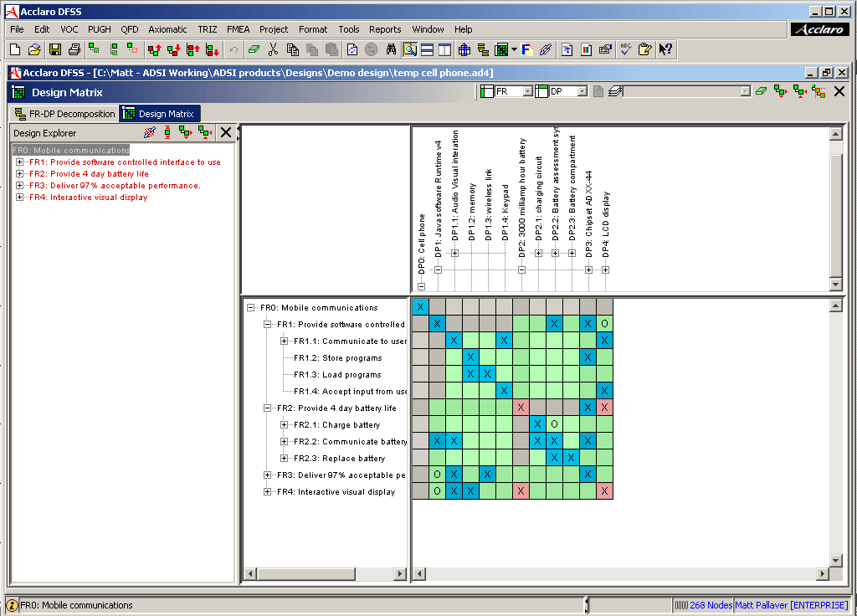857x616 pixels.
Task: Click the matrix vertical scrollbar down arrow
Action: (834, 560)
